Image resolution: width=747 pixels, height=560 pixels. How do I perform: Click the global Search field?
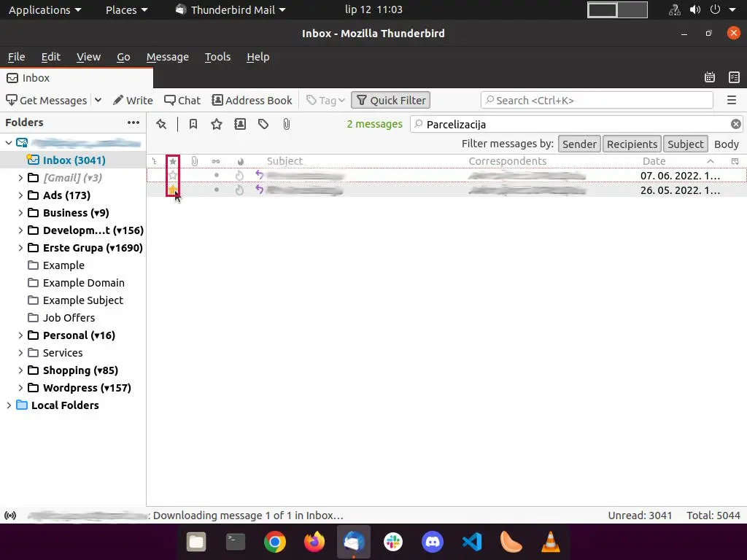pos(597,101)
